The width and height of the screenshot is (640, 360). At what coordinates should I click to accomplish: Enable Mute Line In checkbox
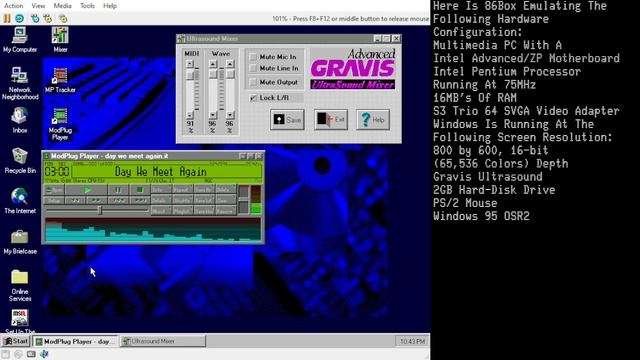pyautogui.click(x=253, y=68)
